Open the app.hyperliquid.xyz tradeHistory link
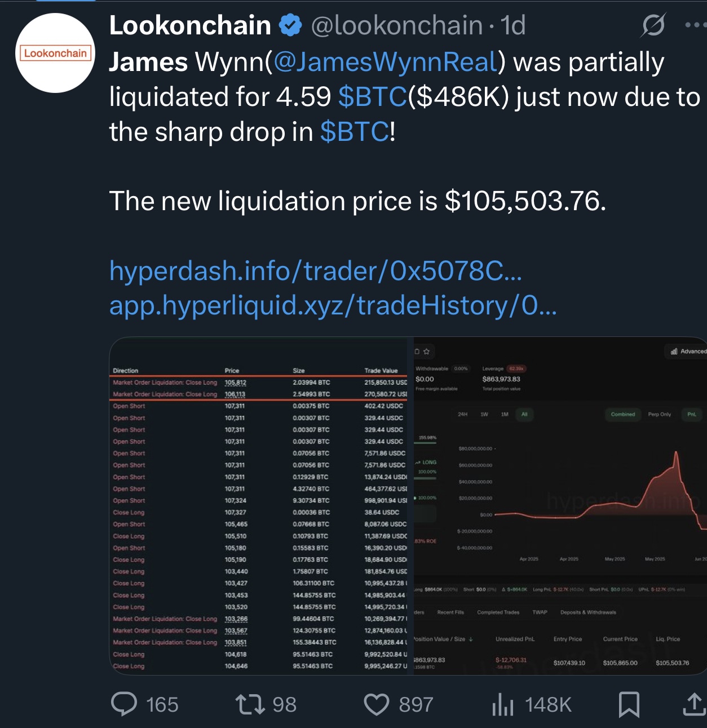Image resolution: width=707 pixels, height=728 pixels. (x=333, y=305)
